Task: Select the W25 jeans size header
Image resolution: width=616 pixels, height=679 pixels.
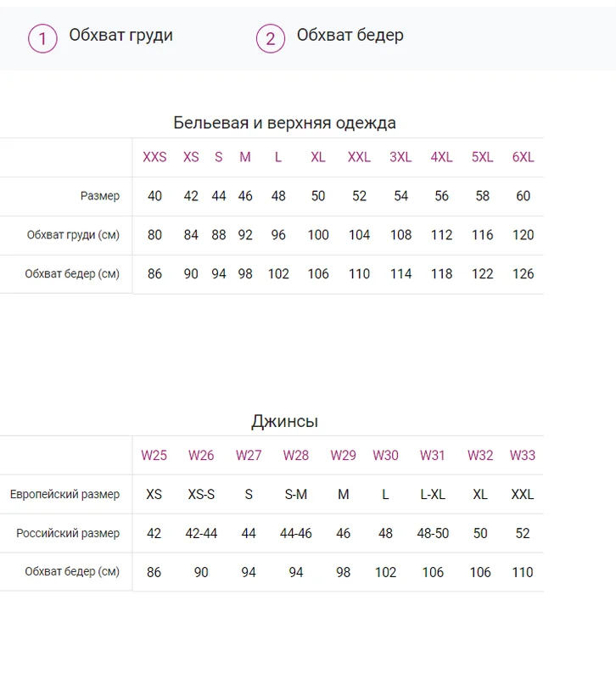Action: 154,455
